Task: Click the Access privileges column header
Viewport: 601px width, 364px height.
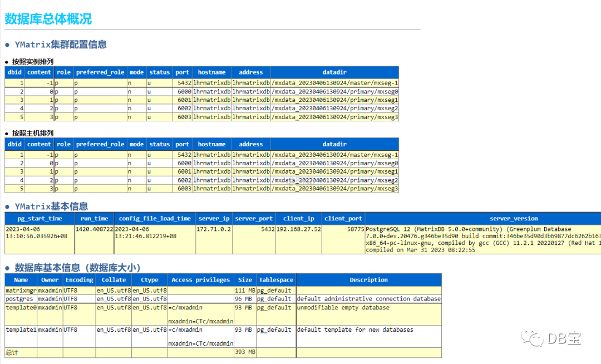Action: tap(200, 280)
